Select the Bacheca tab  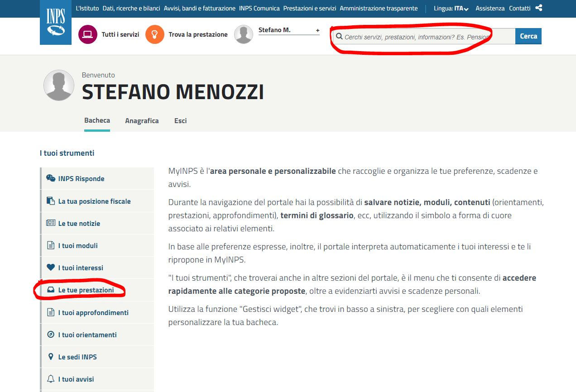click(97, 120)
